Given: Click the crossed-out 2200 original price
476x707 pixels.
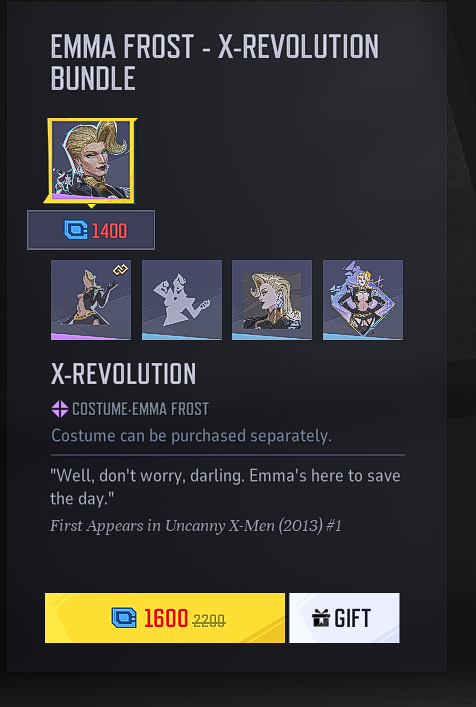Looking at the screenshot, I should tap(209, 621).
